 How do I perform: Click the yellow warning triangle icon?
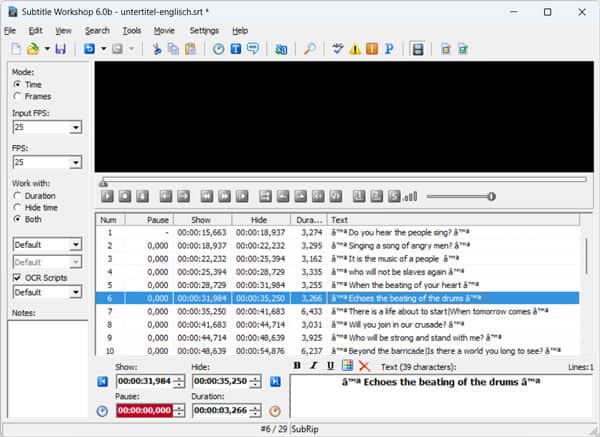[355, 49]
